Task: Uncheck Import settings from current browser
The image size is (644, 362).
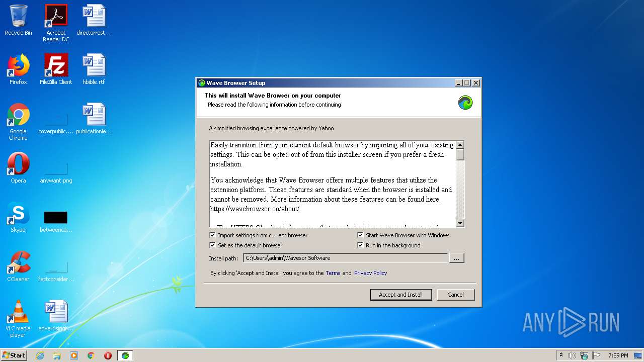Action: point(212,235)
